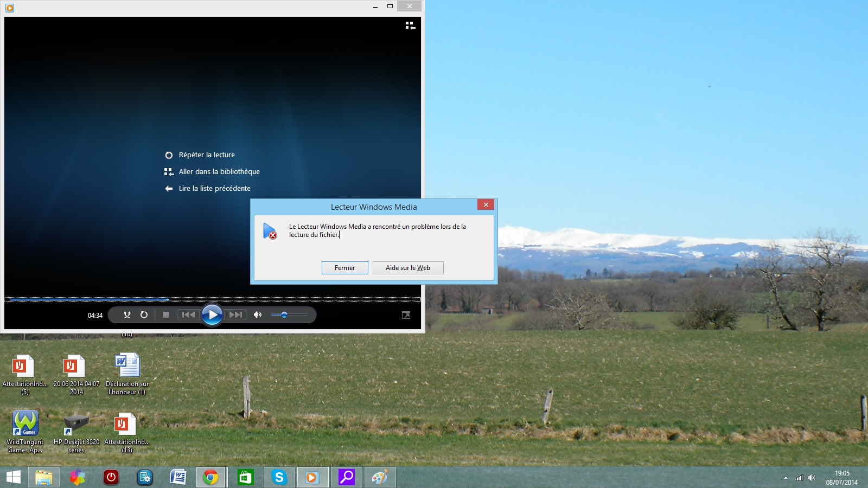The image size is (868, 488).
Task: Open File Explorer from taskbar
Action: click(44, 477)
